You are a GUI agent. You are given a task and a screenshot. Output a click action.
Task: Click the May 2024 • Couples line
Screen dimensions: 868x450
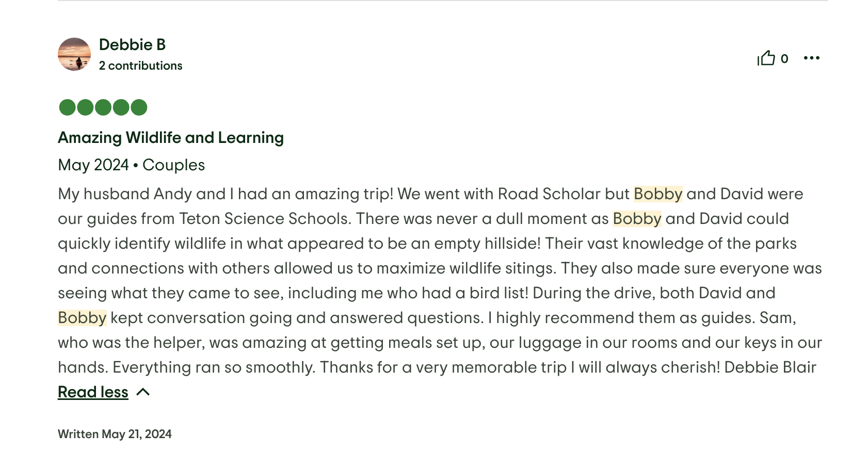131,165
